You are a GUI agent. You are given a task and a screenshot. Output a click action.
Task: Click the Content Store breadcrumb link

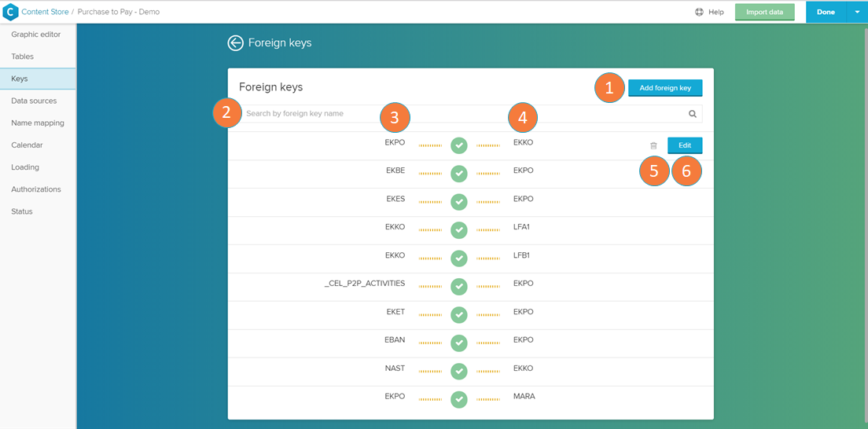click(x=46, y=12)
